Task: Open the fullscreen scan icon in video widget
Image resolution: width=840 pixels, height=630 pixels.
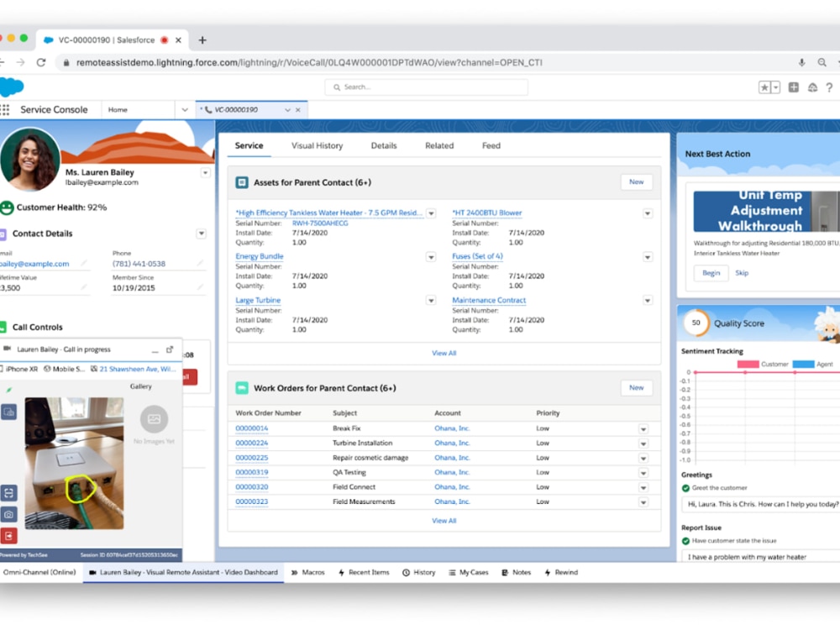Action: point(10,493)
